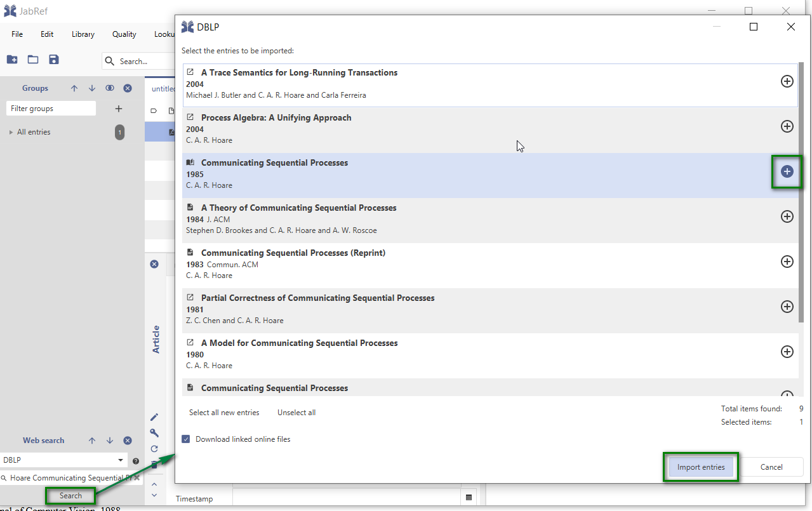Image resolution: width=812 pixels, height=511 pixels.
Task: Open an existing library via folder icon
Action: [33, 60]
